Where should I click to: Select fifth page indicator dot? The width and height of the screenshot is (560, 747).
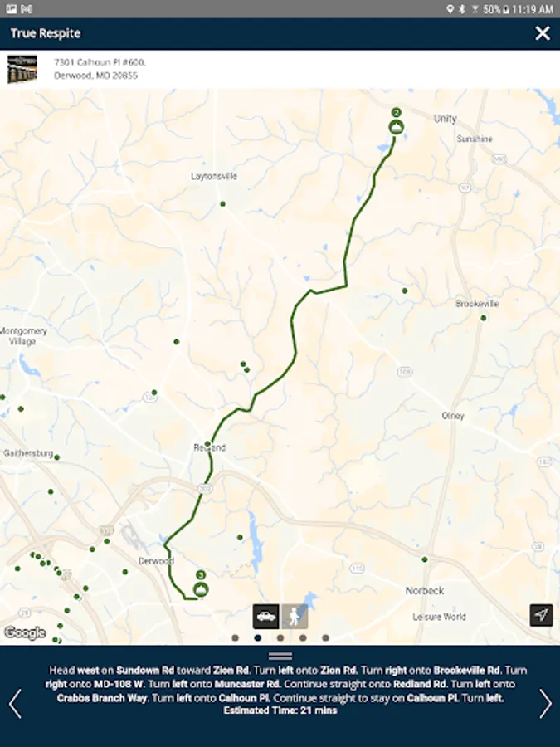[x=325, y=638]
